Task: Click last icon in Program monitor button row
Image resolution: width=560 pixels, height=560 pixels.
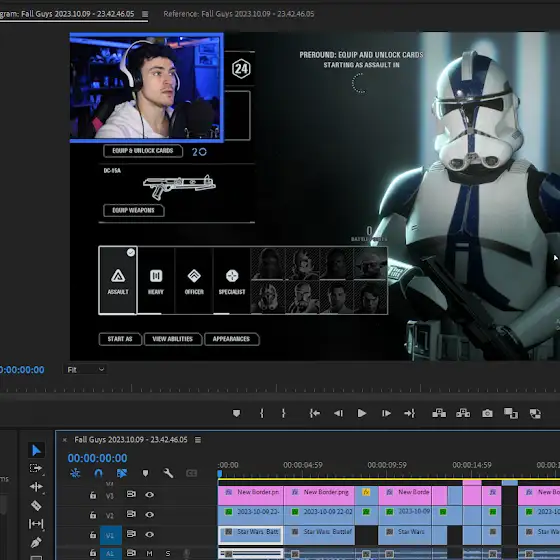Action: point(535,414)
